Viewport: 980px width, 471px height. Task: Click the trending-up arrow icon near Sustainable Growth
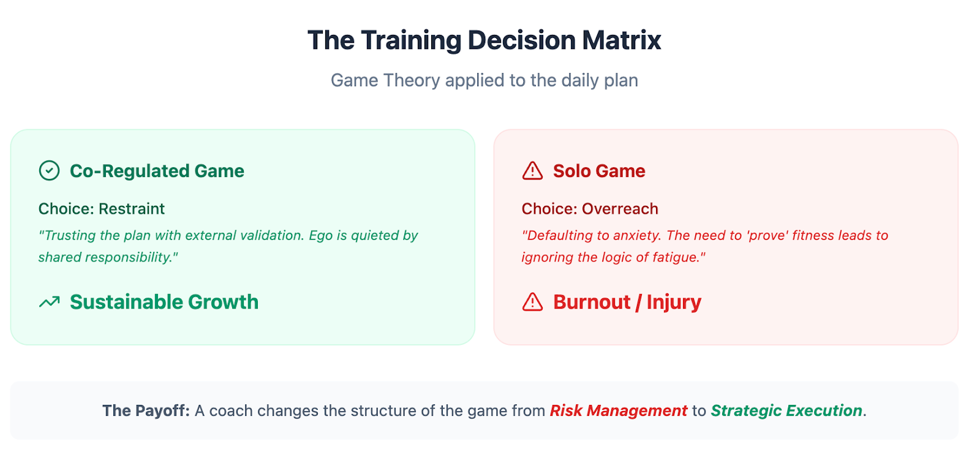click(50, 302)
